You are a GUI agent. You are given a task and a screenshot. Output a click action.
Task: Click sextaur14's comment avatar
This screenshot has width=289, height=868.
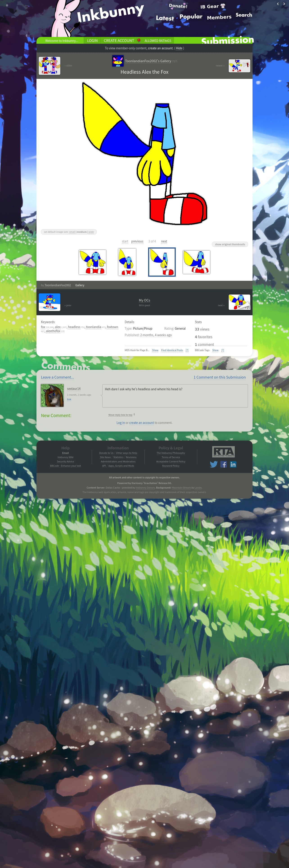[52, 395]
